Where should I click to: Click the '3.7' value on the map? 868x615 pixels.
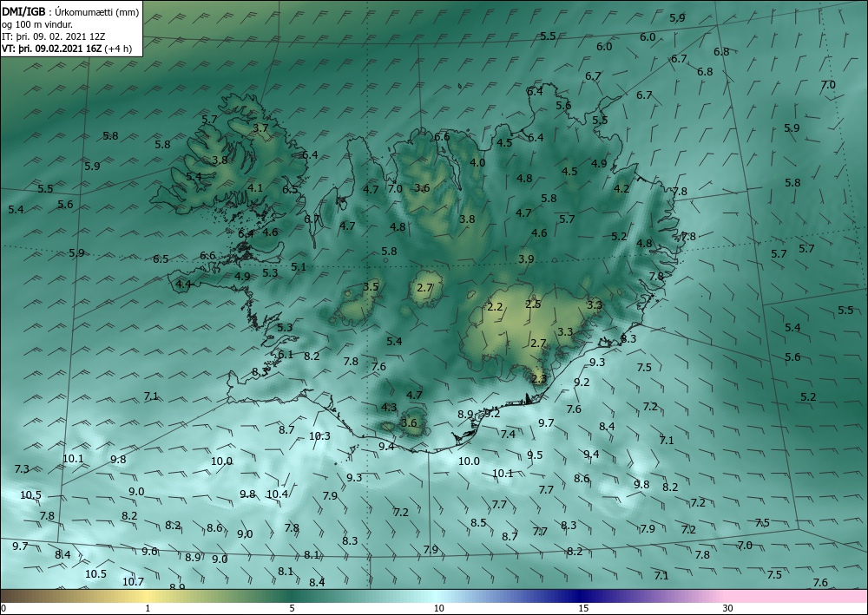(260, 128)
